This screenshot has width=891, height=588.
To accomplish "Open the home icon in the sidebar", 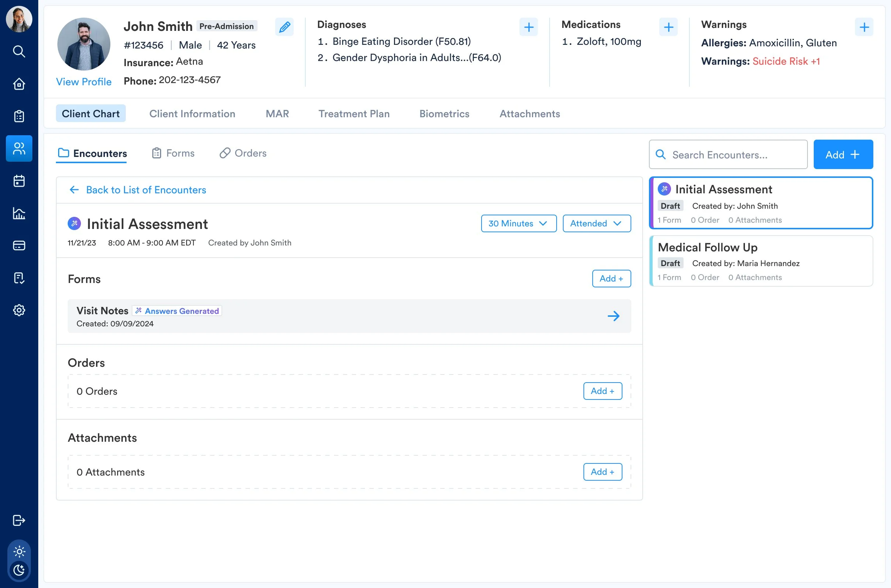I will pyautogui.click(x=19, y=84).
